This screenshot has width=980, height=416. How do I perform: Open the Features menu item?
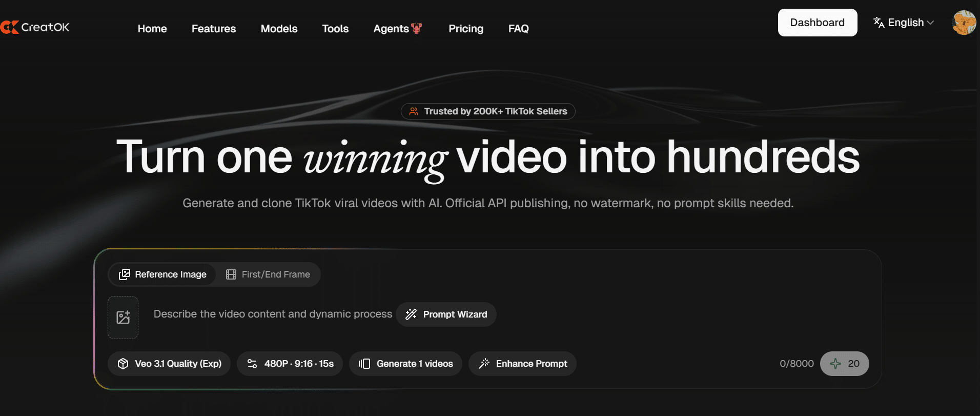click(x=214, y=29)
